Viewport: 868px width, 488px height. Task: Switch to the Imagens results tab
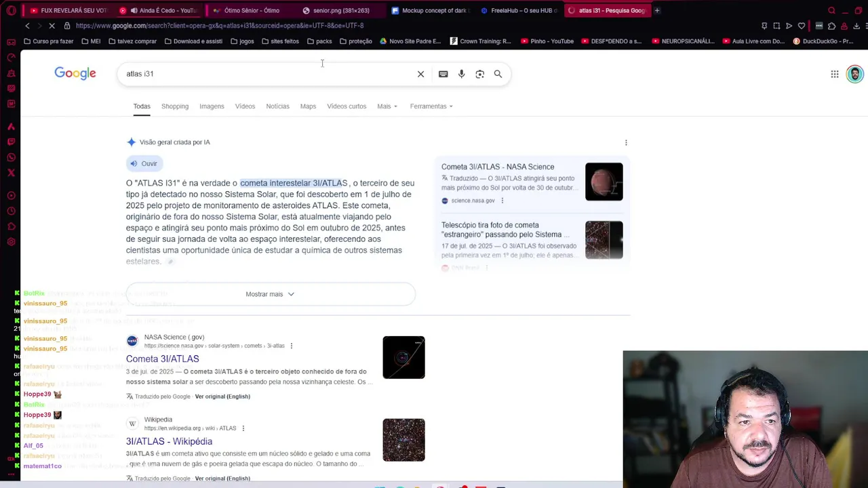pyautogui.click(x=212, y=106)
